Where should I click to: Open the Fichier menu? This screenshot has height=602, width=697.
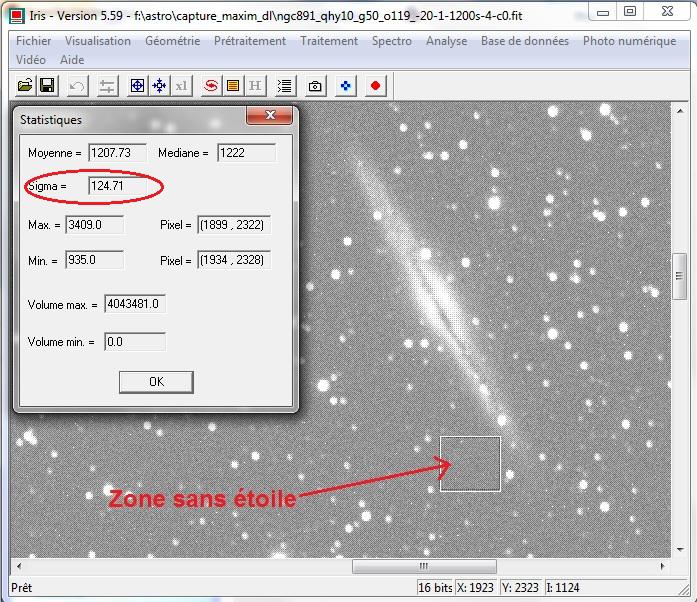tap(33, 41)
